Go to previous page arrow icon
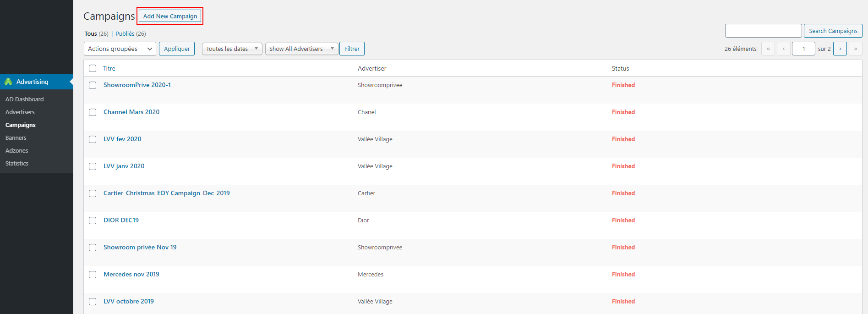The height and width of the screenshot is (314, 868). 784,49
